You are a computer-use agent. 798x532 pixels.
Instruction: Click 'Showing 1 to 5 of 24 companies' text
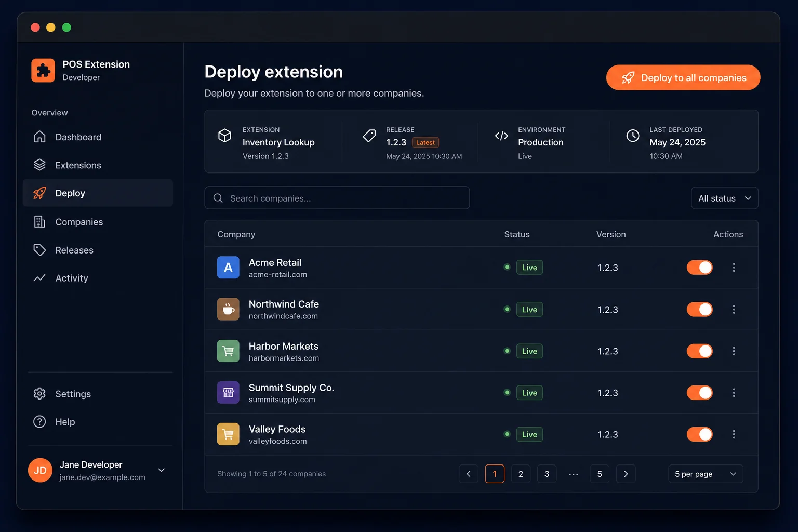click(272, 474)
